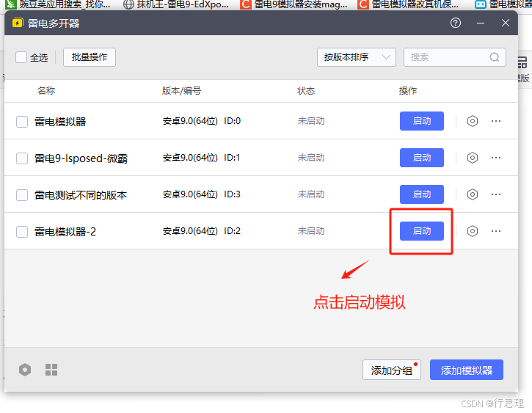The height and width of the screenshot is (413, 532).
Task: Select the name text 雷电模拟器-2
Action: pos(65,232)
